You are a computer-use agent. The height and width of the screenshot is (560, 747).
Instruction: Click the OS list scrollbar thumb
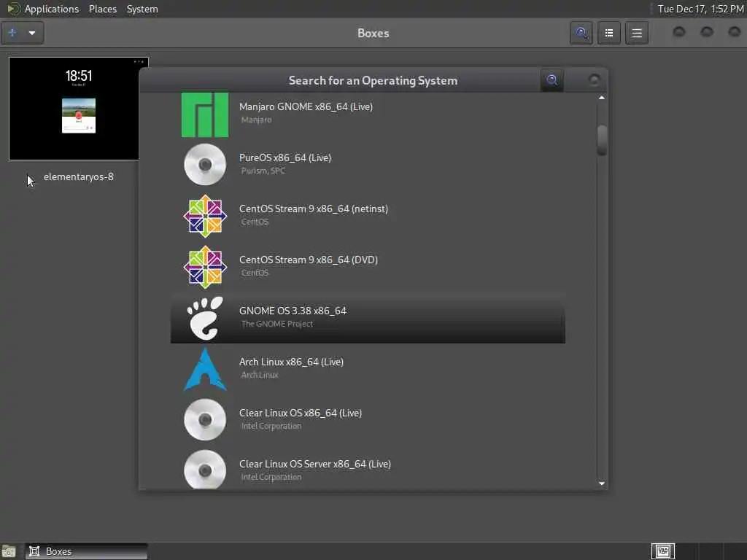coord(602,140)
